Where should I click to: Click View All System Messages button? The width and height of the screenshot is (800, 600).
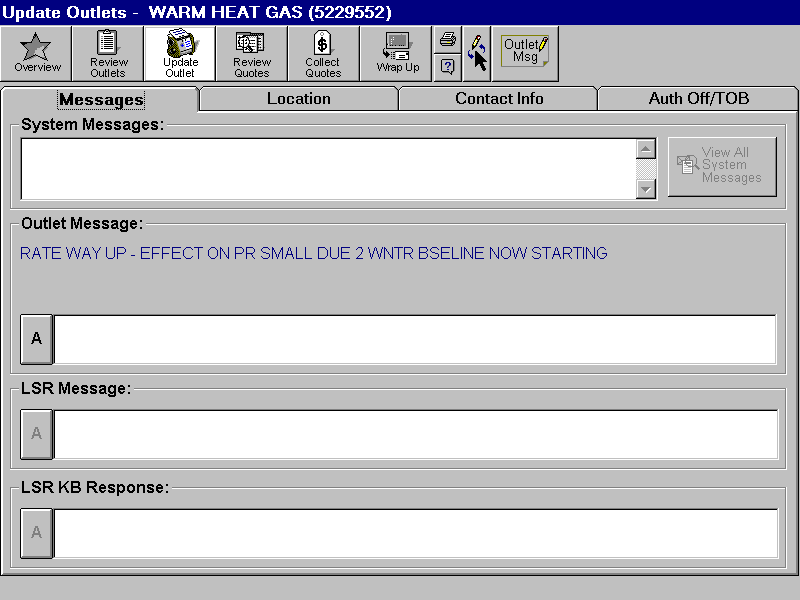click(x=722, y=166)
